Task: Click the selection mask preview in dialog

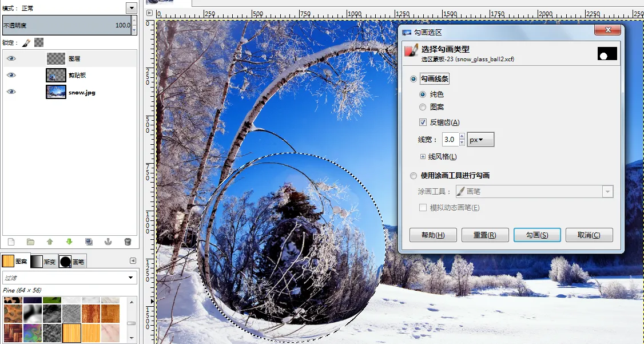Action: (607, 53)
